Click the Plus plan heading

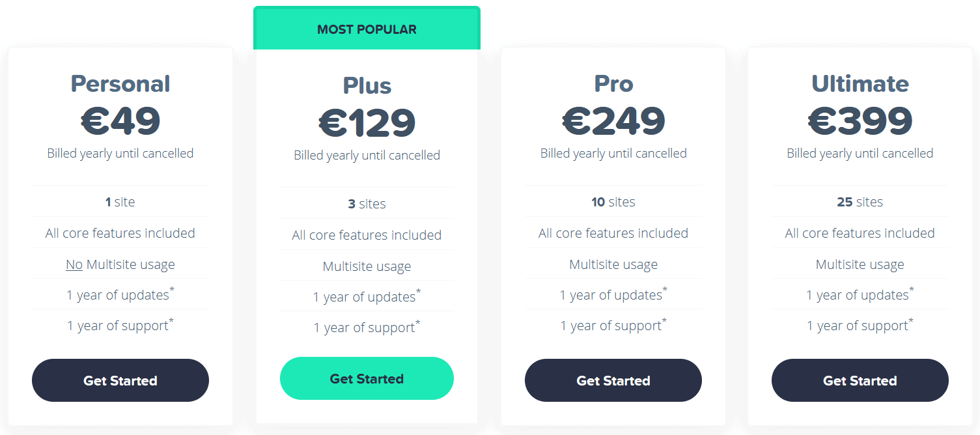click(x=367, y=86)
